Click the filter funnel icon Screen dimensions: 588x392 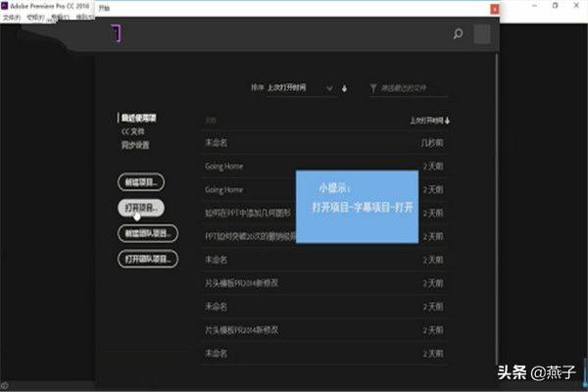(373, 88)
